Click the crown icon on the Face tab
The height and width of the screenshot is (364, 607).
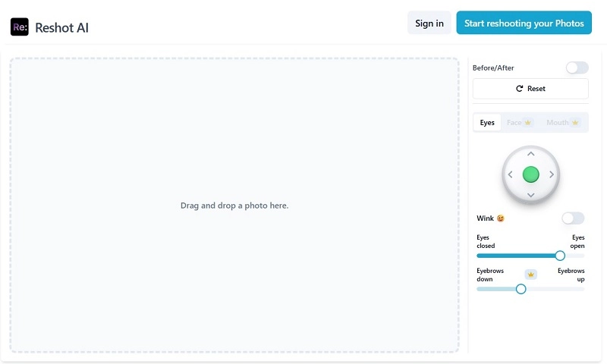(x=527, y=123)
